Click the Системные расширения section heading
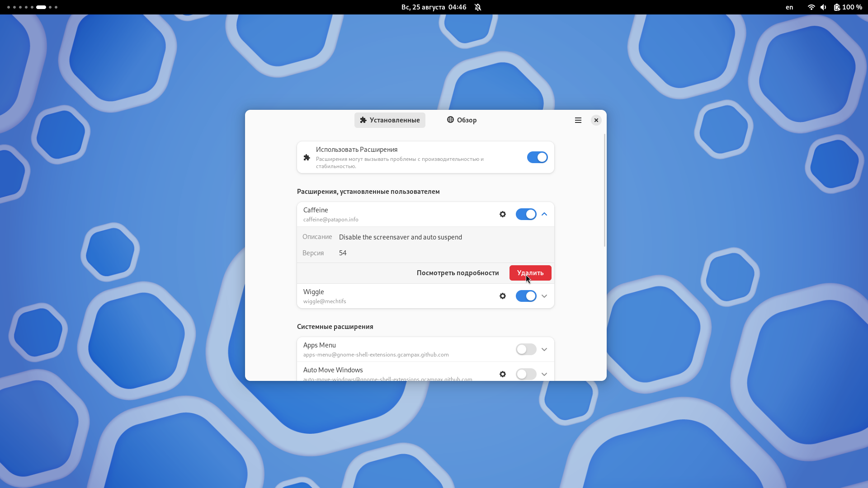868x488 pixels. coord(335,327)
